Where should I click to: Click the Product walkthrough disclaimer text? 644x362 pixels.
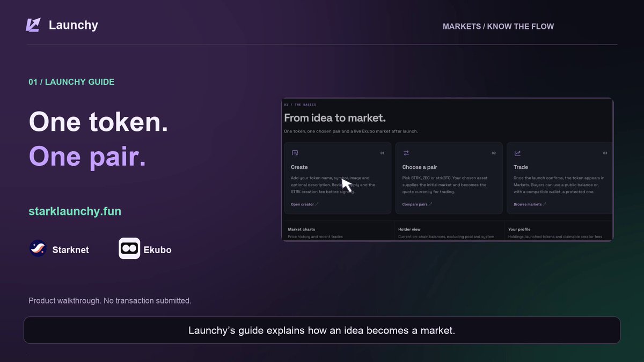[x=110, y=301]
